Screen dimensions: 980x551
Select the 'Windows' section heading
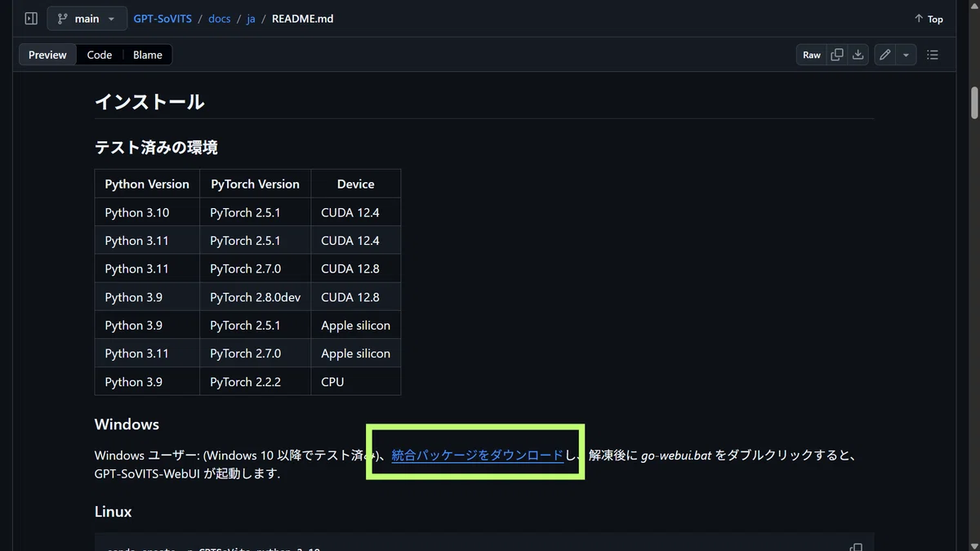tap(127, 424)
